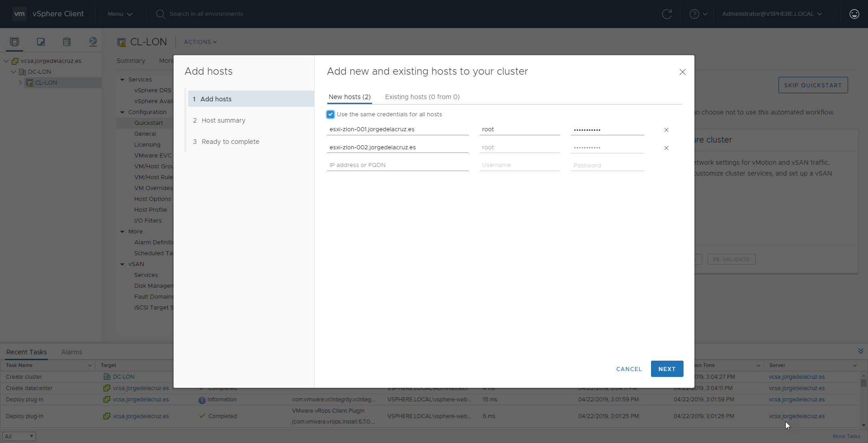Click the smiley feedback icon
Viewport: 868px width, 443px height.
(x=854, y=14)
